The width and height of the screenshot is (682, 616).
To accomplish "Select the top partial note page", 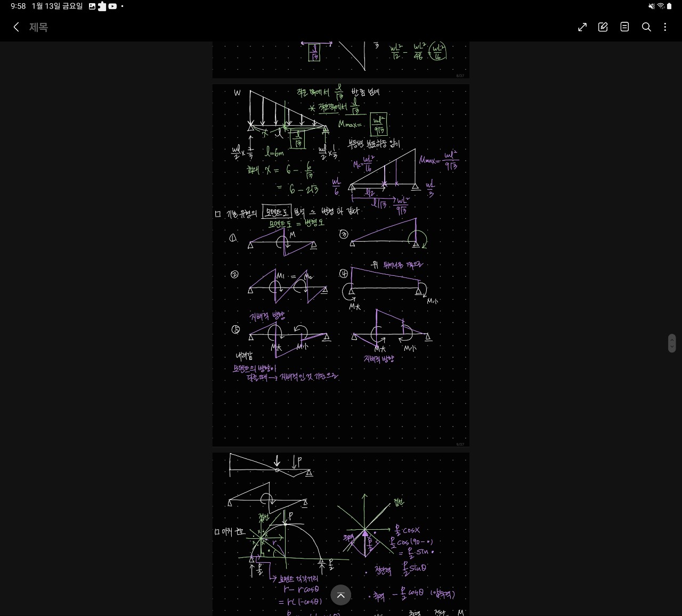I will (341, 59).
